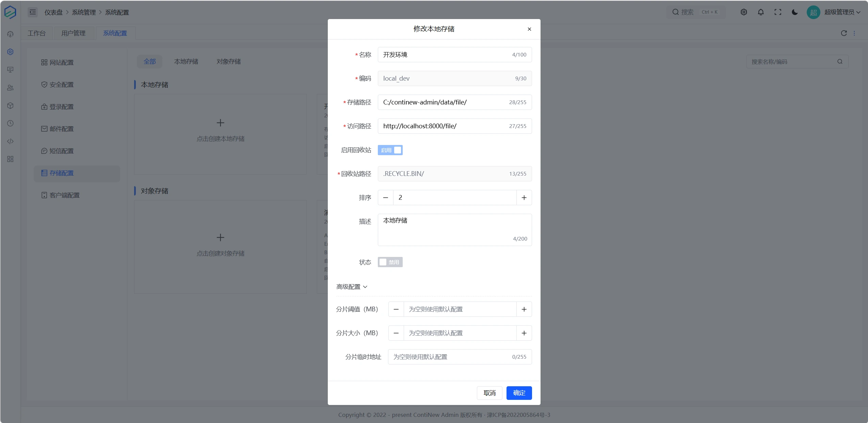Viewport: 868px width, 423px height.
Task: Decrease 分片大小 (MB) with minus
Action: (396, 333)
